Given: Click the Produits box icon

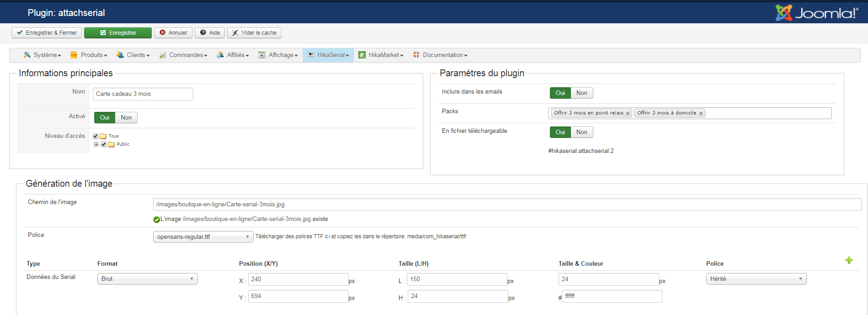Looking at the screenshot, I should 74,55.
